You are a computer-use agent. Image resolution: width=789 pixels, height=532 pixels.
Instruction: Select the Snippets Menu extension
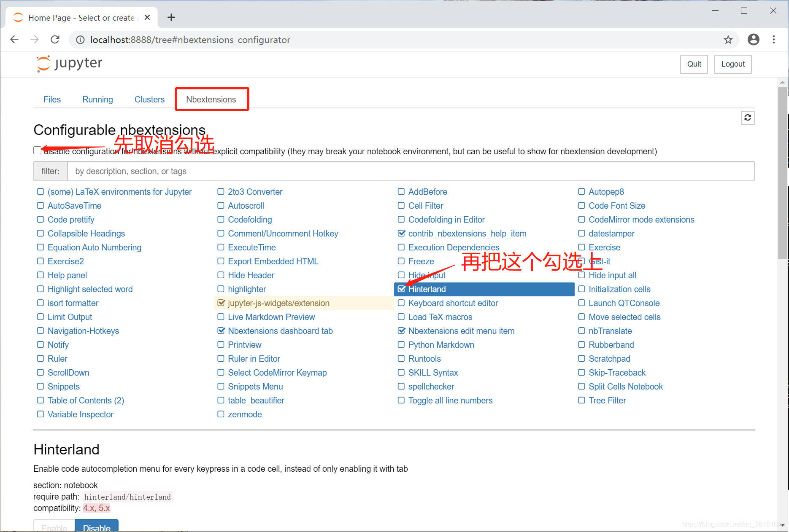(255, 387)
